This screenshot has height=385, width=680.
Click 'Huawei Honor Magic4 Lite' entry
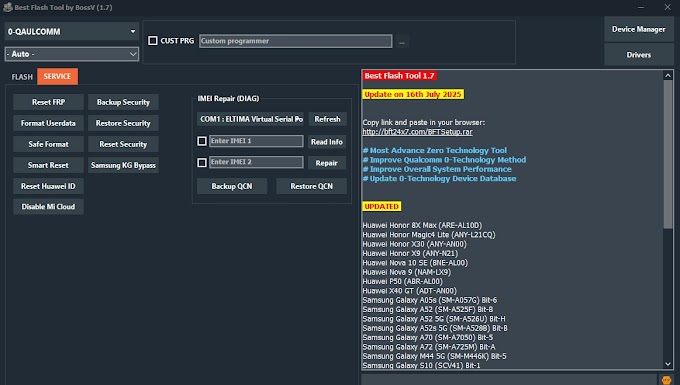(x=428, y=235)
